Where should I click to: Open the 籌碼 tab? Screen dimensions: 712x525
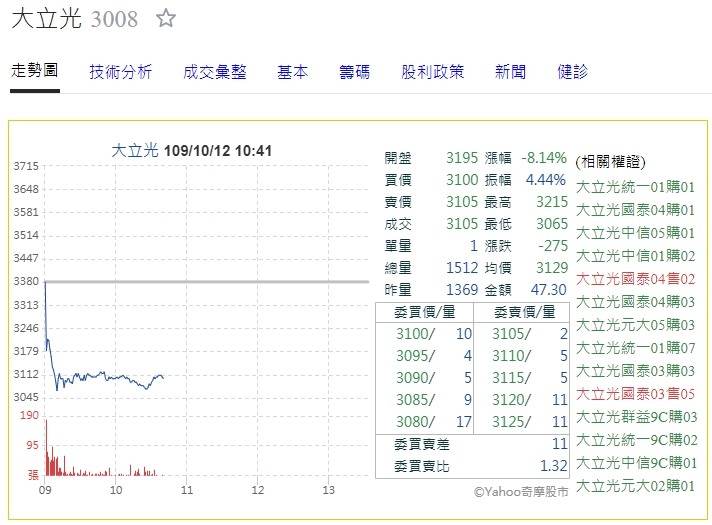pos(355,72)
